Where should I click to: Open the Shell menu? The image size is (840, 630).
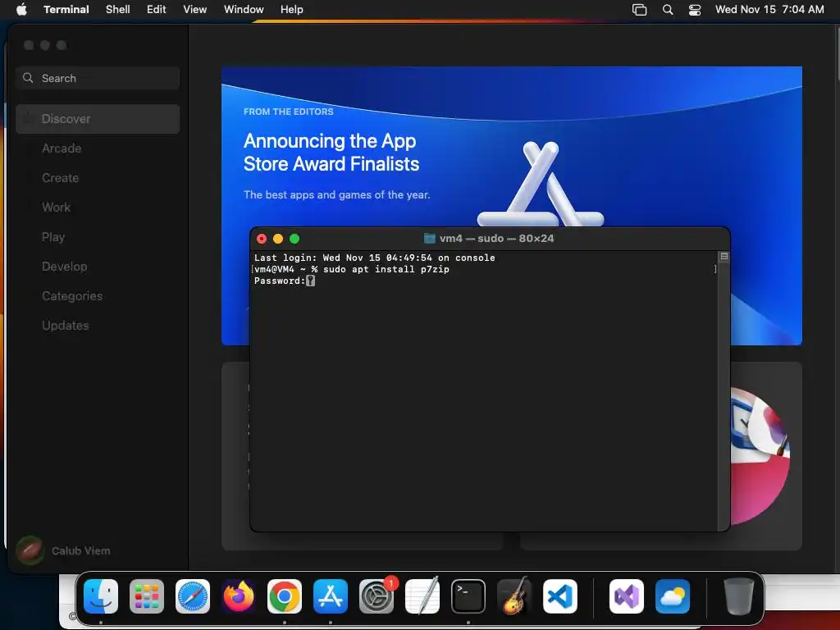pyautogui.click(x=118, y=10)
